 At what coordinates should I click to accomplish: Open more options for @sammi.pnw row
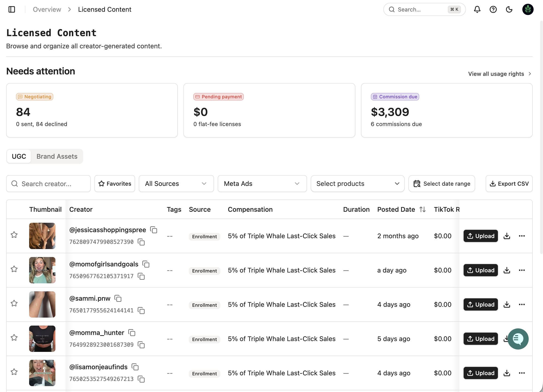click(522, 304)
